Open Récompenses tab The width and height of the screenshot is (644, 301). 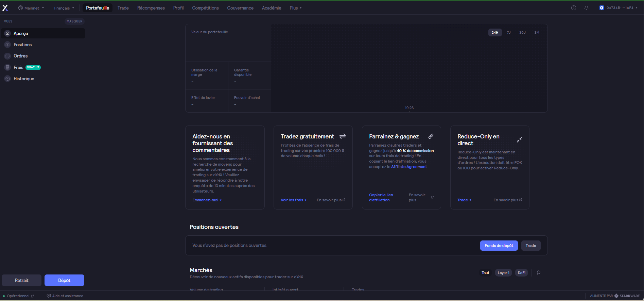[151, 8]
